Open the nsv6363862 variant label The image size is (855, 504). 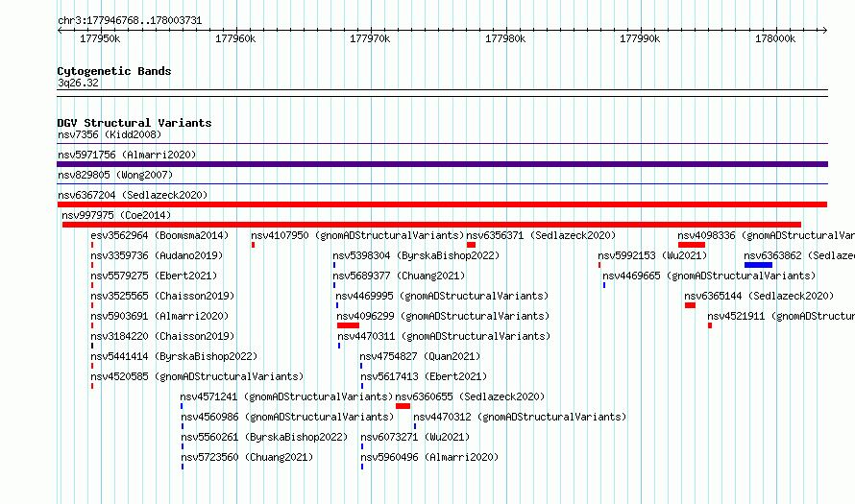point(799,255)
